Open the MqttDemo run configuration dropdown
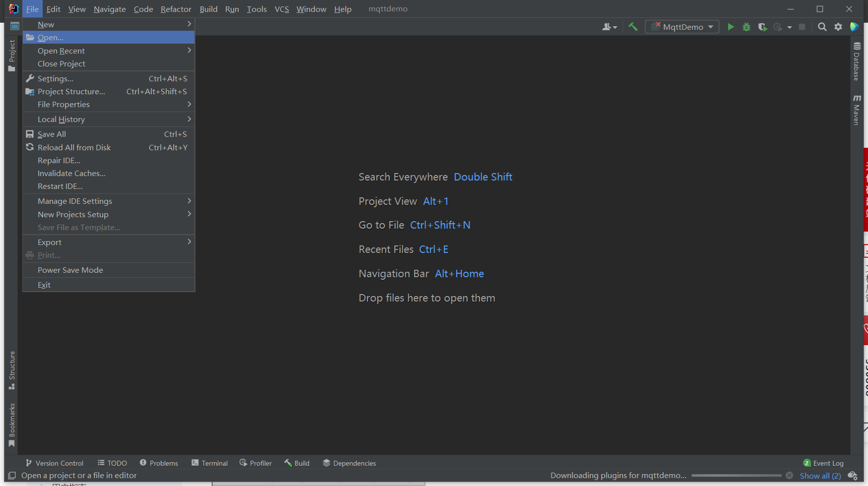 click(682, 27)
